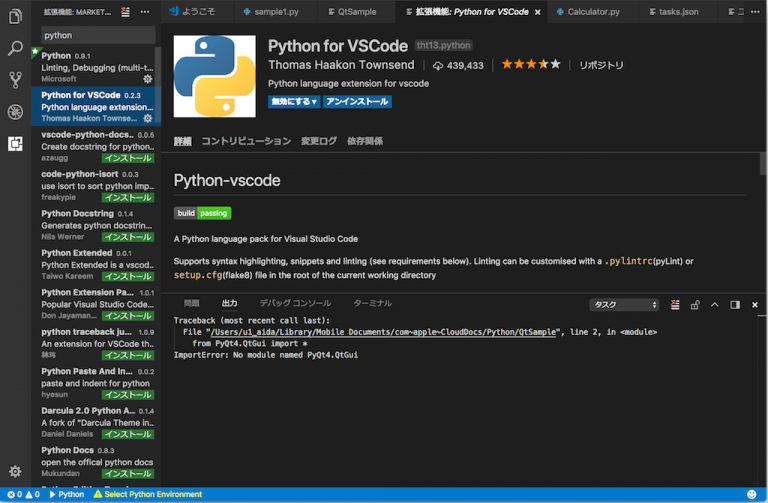The width and height of the screenshot is (768, 503).
Task: Open the 無効にする dropdown button
Action: [x=294, y=101]
